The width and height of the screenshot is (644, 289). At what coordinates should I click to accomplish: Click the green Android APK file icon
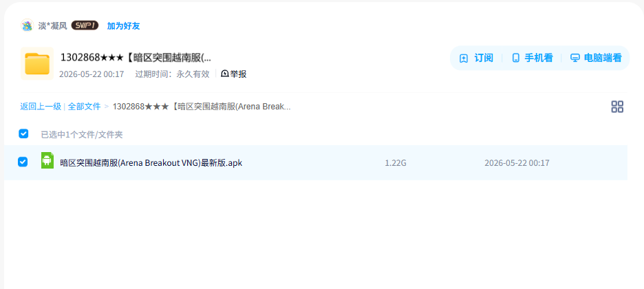click(47, 160)
